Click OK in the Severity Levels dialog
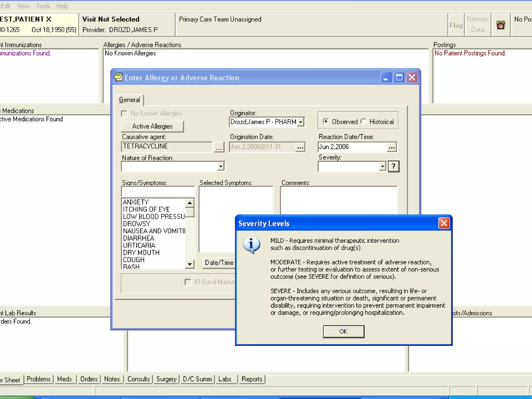The height and width of the screenshot is (399, 532). 343,331
